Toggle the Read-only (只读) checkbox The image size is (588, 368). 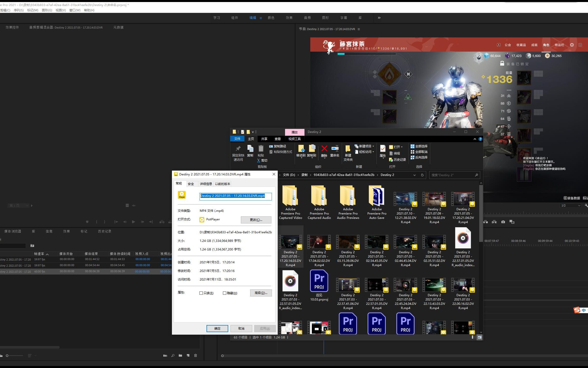[201, 293]
